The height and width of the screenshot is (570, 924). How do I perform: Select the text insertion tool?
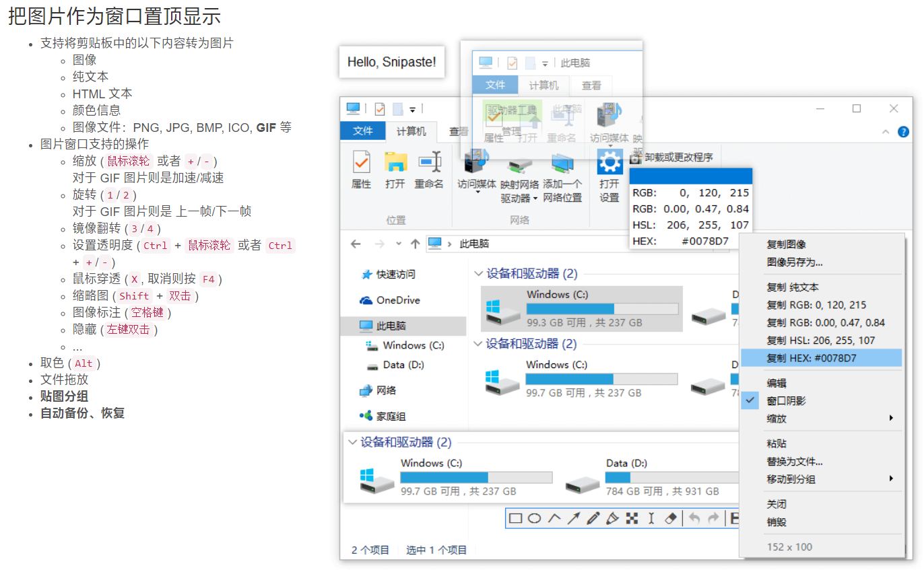click(x=651, y=518)
